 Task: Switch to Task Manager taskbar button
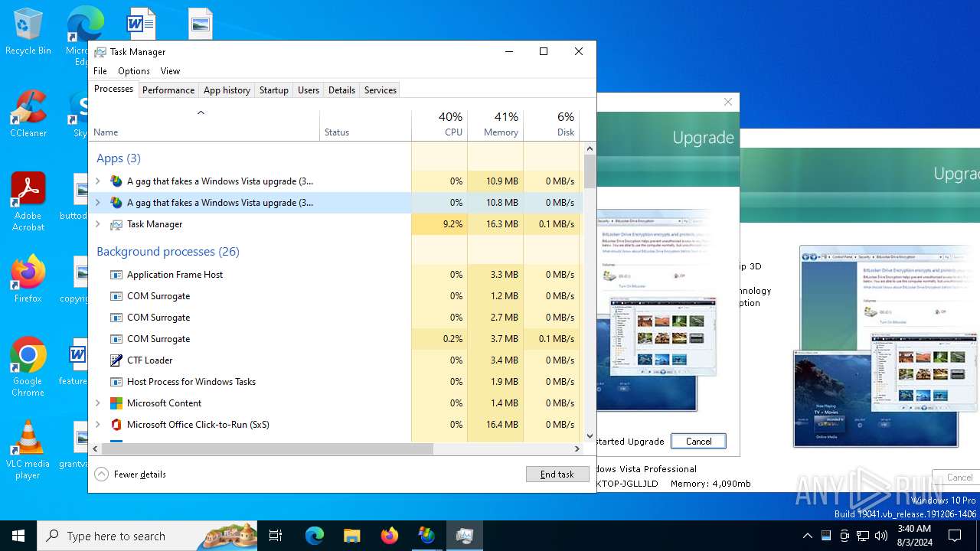(x=464, y=536)
